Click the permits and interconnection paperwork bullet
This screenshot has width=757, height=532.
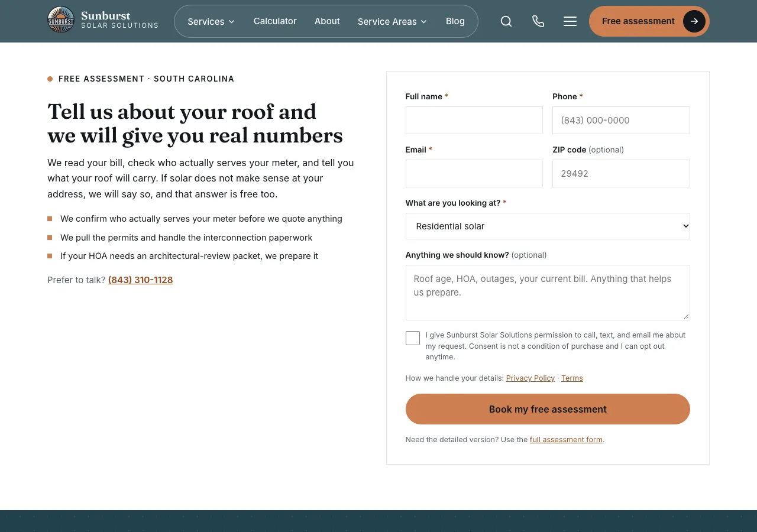click(x=186, y=238)
